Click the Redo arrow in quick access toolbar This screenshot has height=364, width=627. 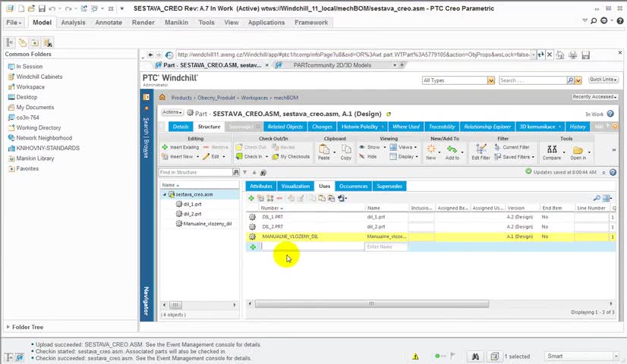click(68, 8)
